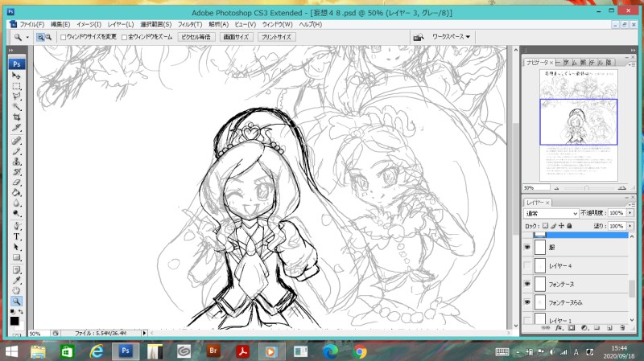Select the Dodge tool
644x361 pixels.
point(16,213)
